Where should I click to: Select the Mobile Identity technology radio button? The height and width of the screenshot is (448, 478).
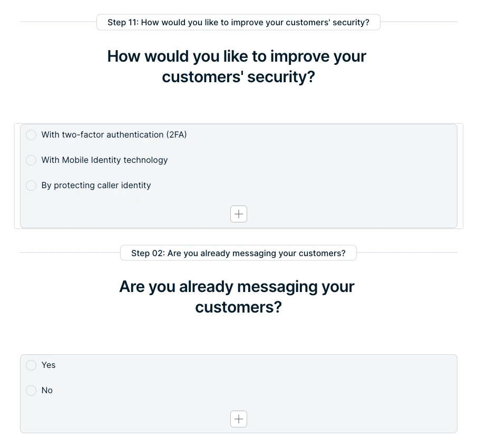pyautogui.click(x=31, y=160)
